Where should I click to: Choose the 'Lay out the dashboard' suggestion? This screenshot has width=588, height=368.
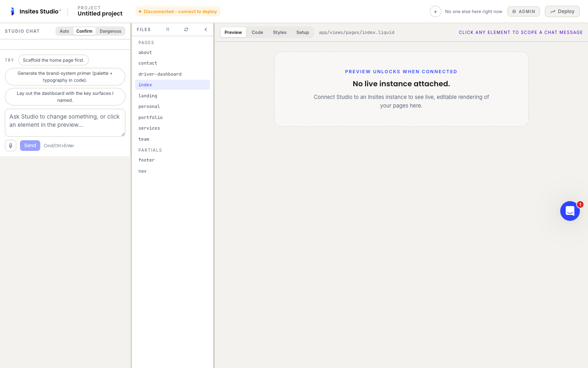point(65,97)
